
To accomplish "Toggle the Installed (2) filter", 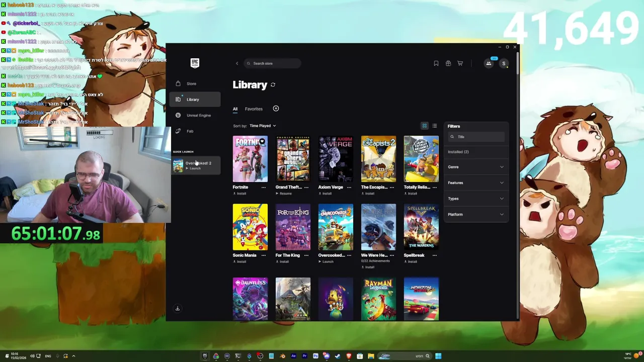I will pos(458,152).
